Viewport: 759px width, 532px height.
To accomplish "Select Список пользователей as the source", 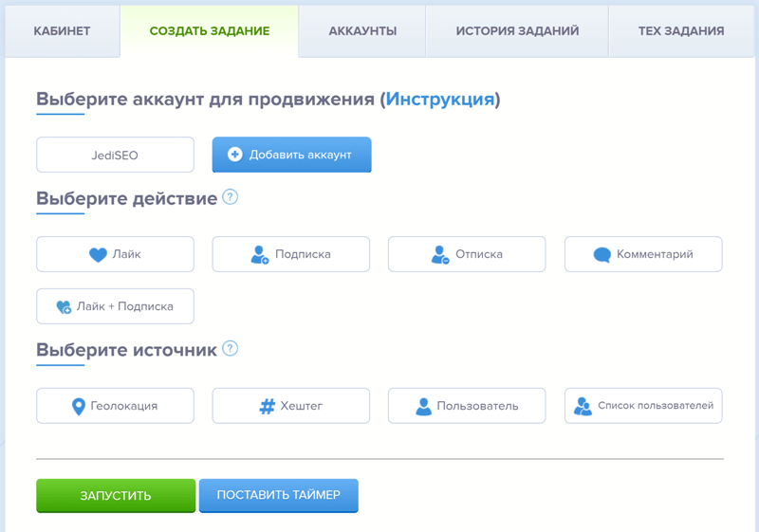I will [x=643, y=406].
